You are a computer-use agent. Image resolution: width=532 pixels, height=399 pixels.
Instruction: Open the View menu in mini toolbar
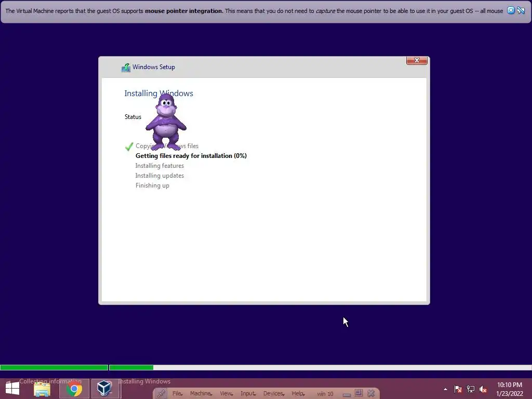point(227,394)
